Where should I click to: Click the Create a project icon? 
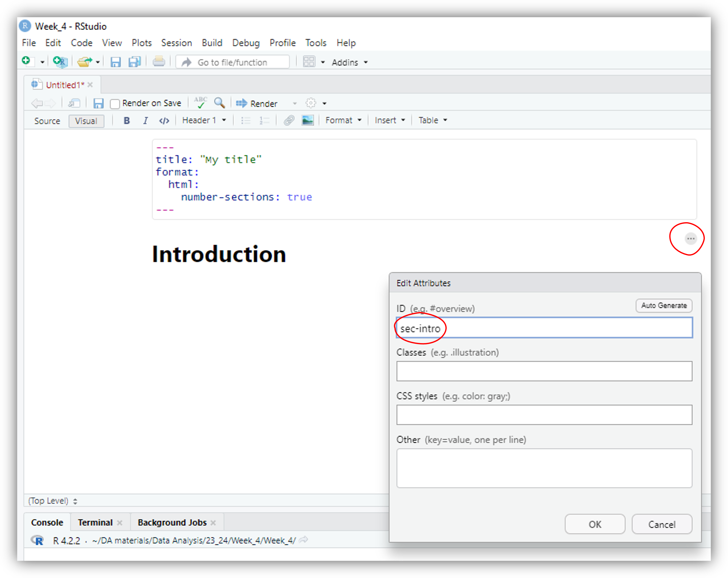[x=61, y=62]
